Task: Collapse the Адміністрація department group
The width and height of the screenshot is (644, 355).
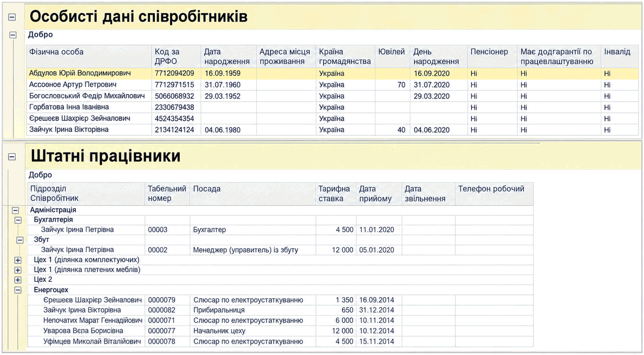Action: pyautogui.click(x=16, y=210)
